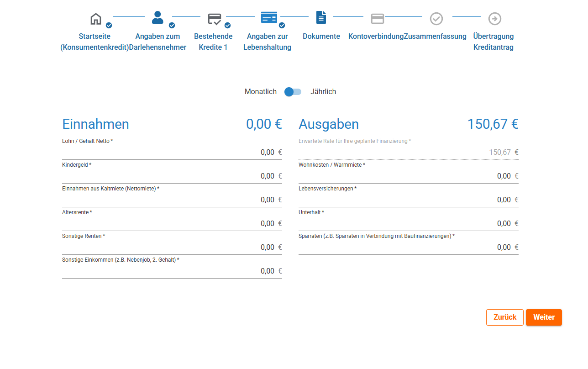Click the Angaben zur Lebenshaltung step icon
The image size is (588, 369).
269,18
